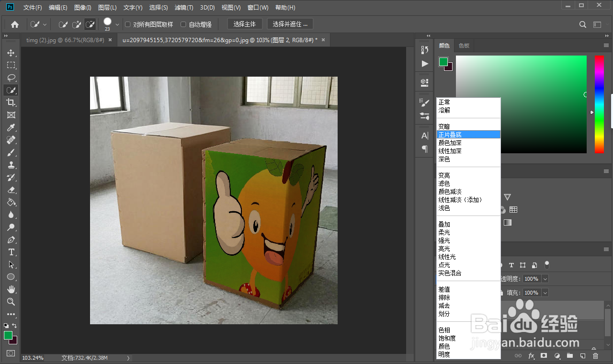Open the tool preset picker dropdown
Screen dimensions: 613x364
45,24
